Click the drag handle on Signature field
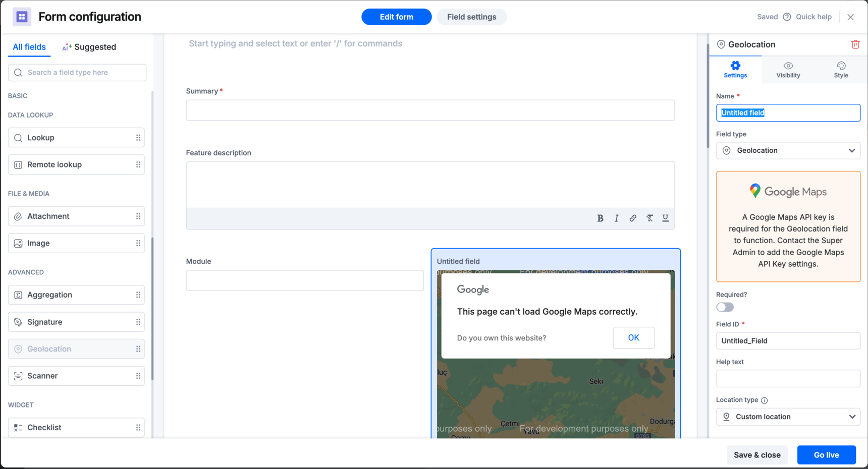Viewport: 868px width, 469px height. [x=138, y=322]
